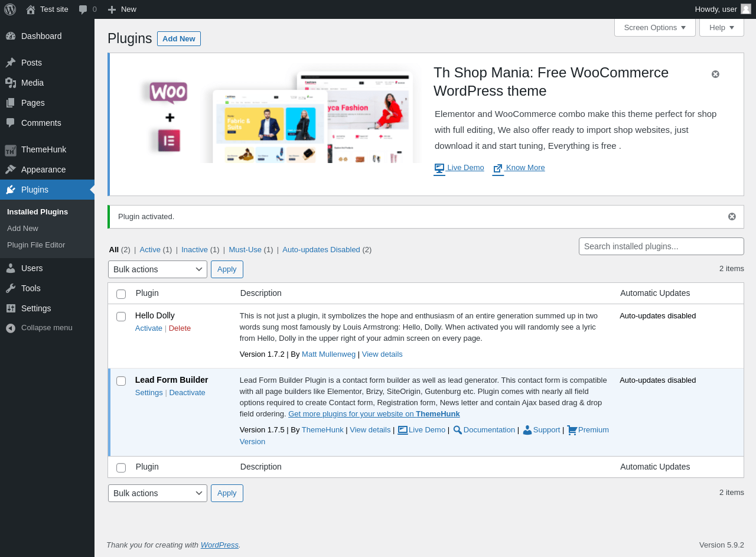This screenshot has height=557, width=756.
Task: Click the Live Demo icon in Lead Form Builder row
Action: 403,430
